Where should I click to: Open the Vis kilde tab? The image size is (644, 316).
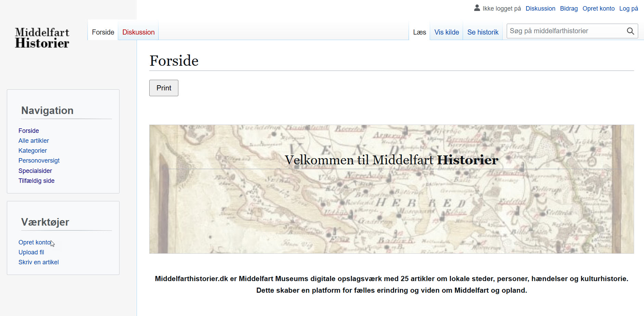446,32
